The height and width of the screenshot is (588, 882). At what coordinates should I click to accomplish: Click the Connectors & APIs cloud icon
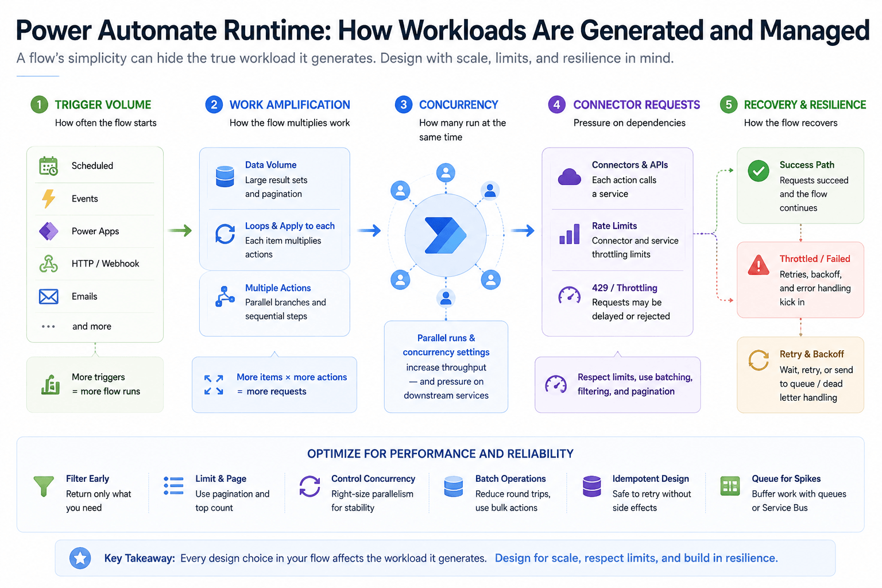[x=569, y=176]
